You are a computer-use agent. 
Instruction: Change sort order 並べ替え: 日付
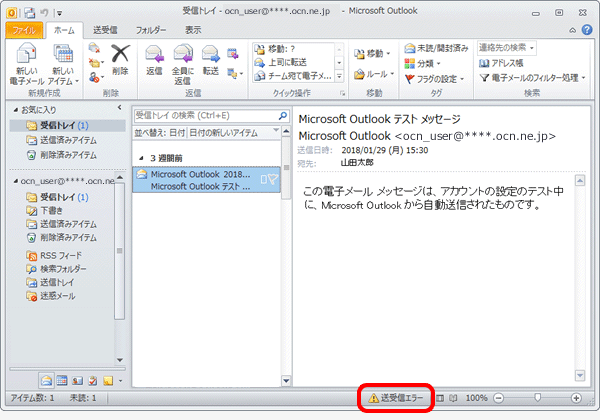160,133
